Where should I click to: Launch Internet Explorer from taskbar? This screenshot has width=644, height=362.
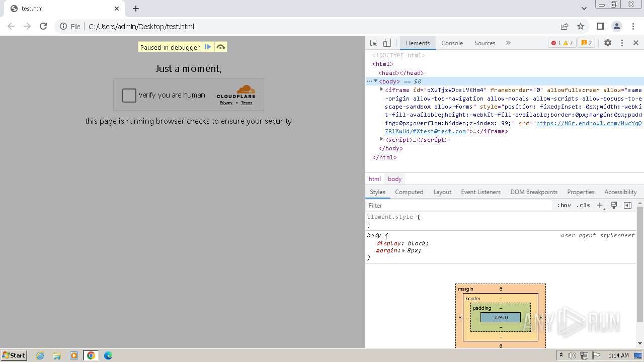[40, 355]
